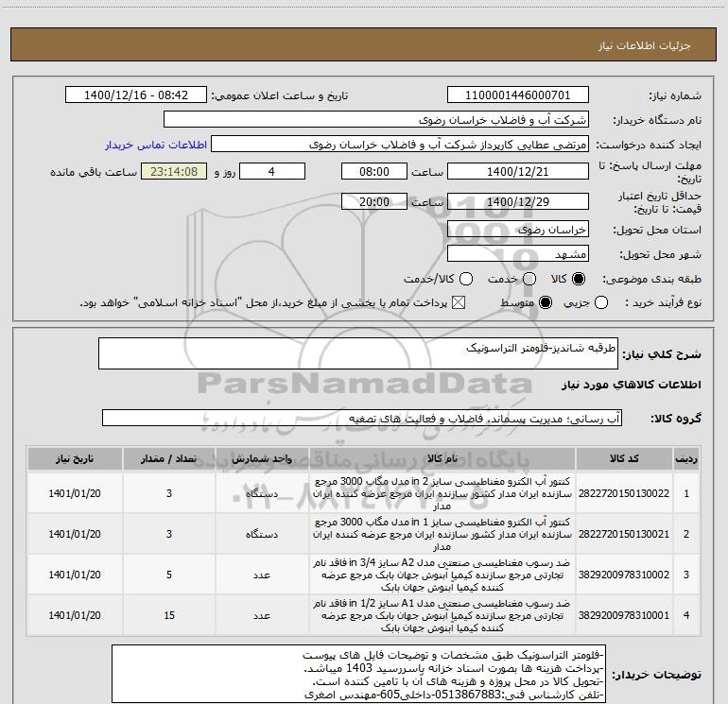Click the goods group field
The width and height of the screenshot is (728, 704).
click(362, 418)
